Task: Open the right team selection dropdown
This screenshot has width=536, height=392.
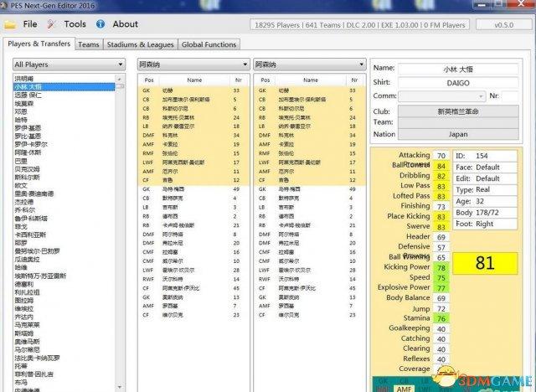Action: 310,64
